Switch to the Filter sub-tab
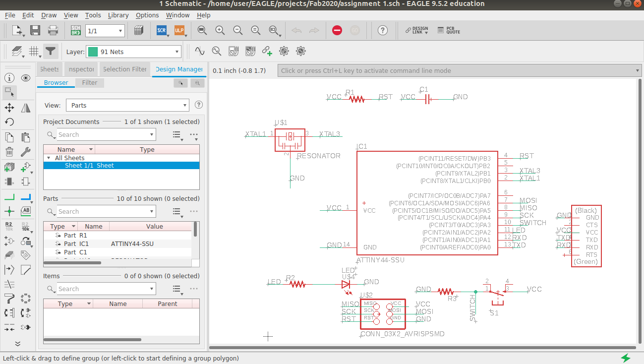The width and height of the screenshot is (644, 364). point(90,83)
